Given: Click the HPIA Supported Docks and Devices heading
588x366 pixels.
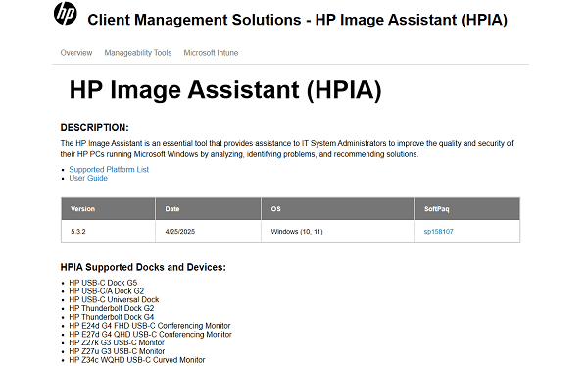Looking at the screenshot, I should click(143, 267).
